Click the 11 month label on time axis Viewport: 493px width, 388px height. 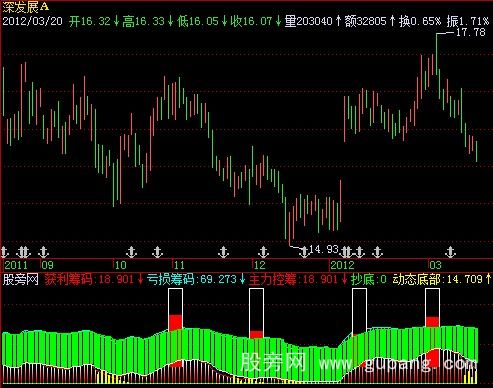coord(179,265)
